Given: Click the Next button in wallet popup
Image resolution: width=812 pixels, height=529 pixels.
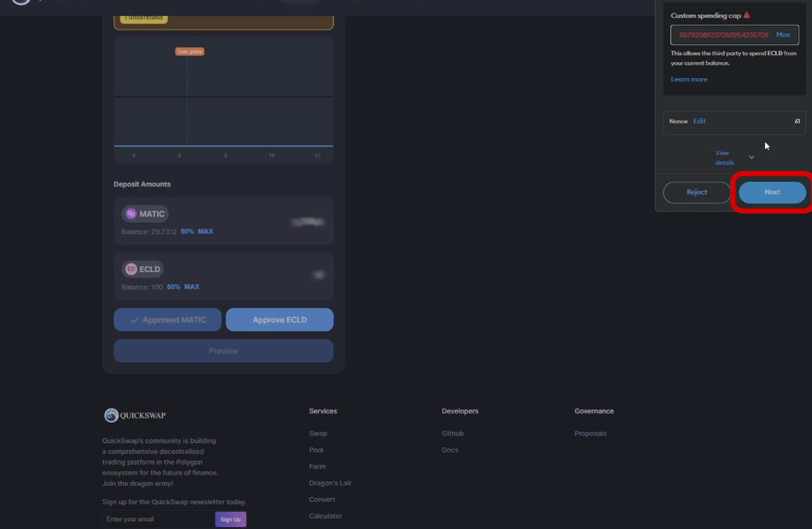Looking at the screenshot, I should coord(772,192).
